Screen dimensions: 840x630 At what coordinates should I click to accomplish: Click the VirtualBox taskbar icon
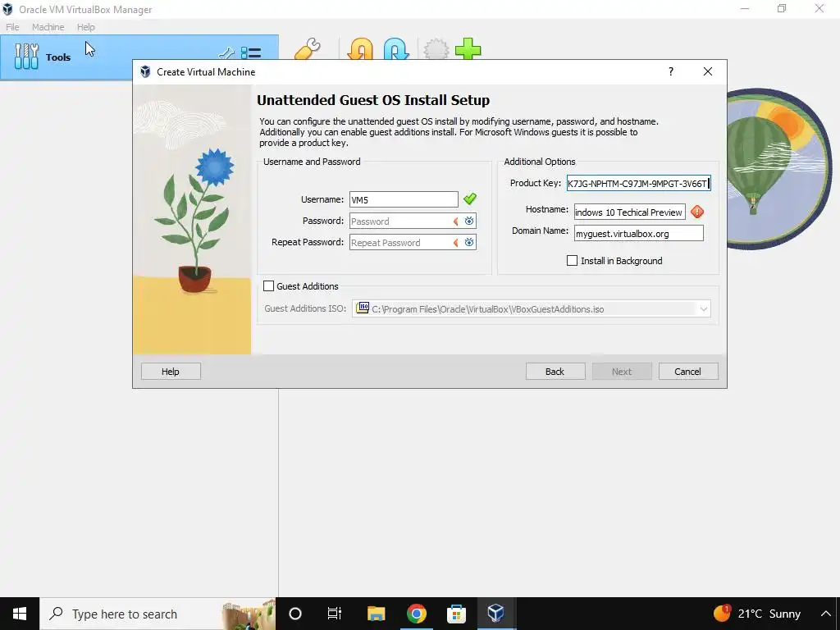496,614
